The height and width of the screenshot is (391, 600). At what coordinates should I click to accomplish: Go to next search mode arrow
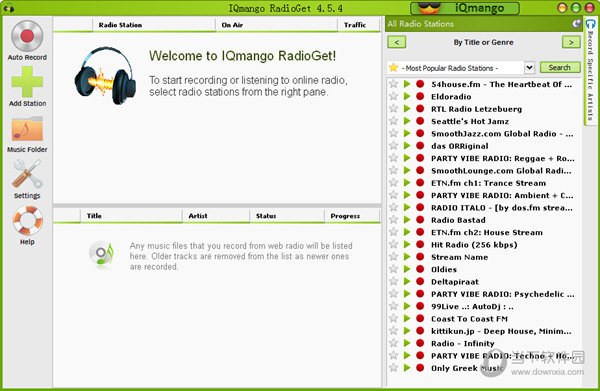pyautogui.click(x=571, y=42)
